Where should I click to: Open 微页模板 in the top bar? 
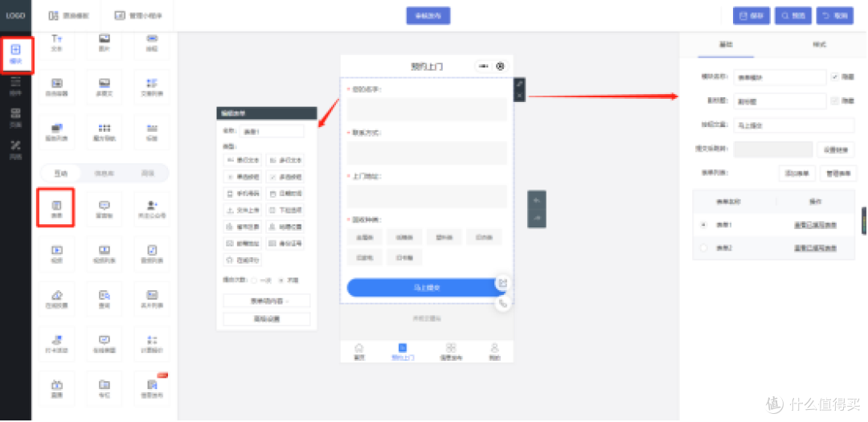[68, 16]
